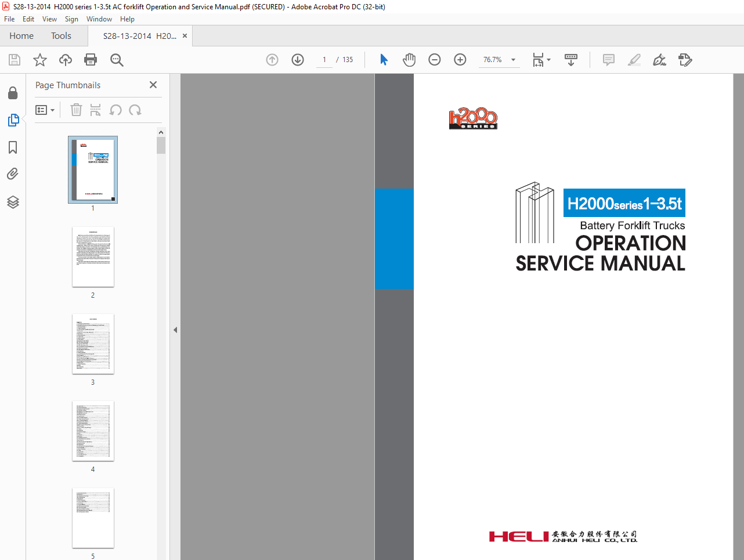The width and height of the screenshot is (744, 560).
Task: Click the scrolling mode read icon
Action: tap(571, 60)
